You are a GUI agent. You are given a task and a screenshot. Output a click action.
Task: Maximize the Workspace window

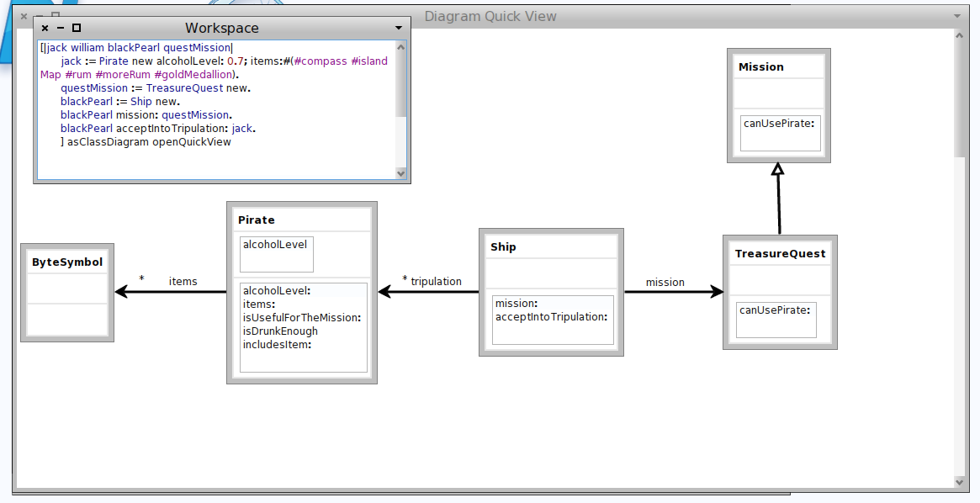(x=77, y=28)
